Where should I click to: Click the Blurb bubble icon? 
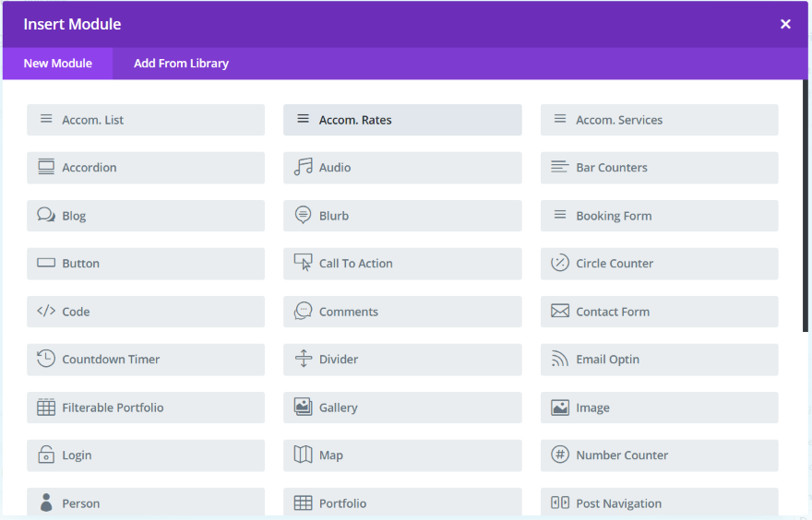pos(303,215)
